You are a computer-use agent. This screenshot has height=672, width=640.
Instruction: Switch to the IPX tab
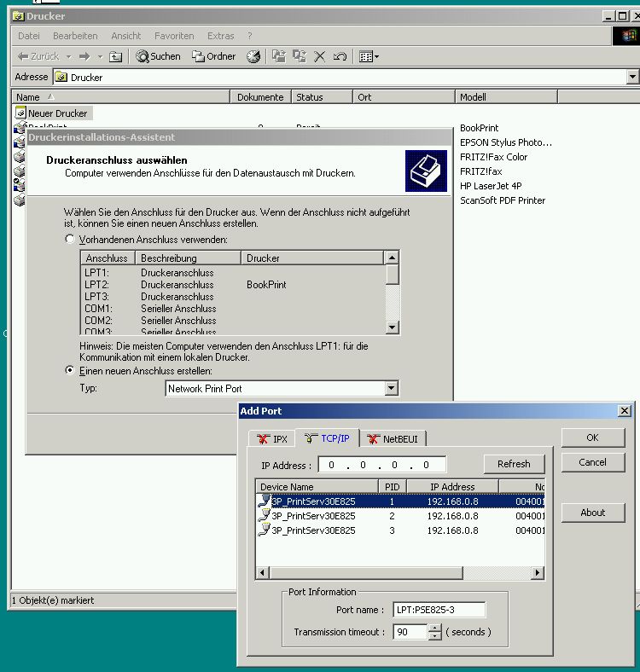(x=271, y=439)
